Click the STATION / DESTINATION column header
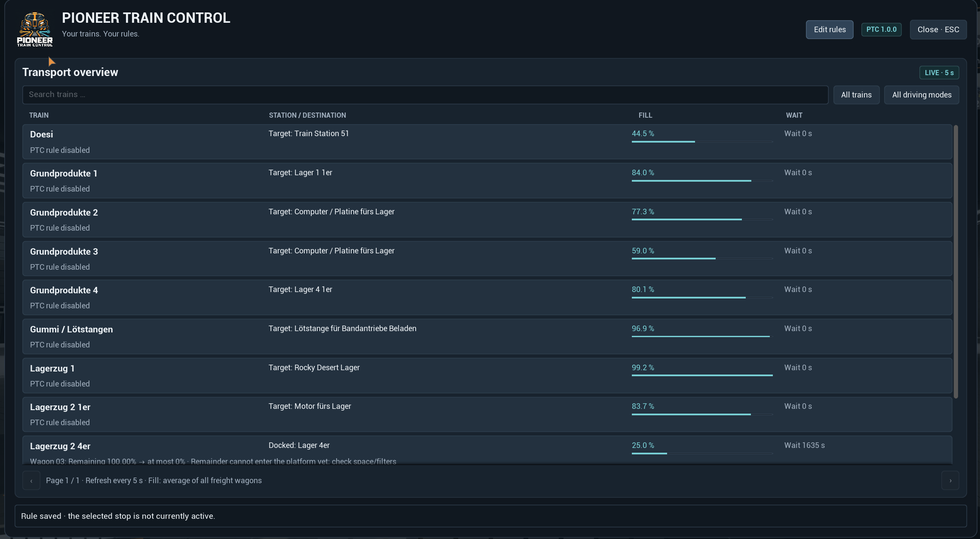Image resolution: width=980 pixels, height=539 pixels. pos(307,115)
